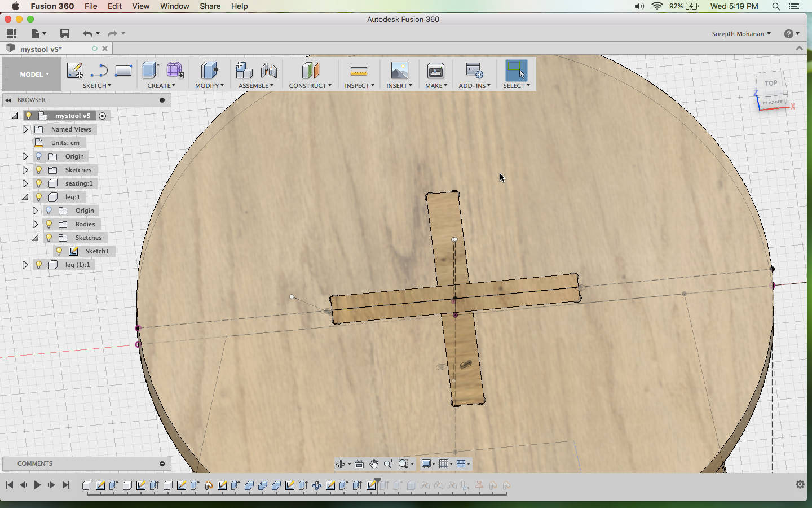Click the Insert decal image icon
This screenshot has width=812, height=508.
tap(399, 70)
